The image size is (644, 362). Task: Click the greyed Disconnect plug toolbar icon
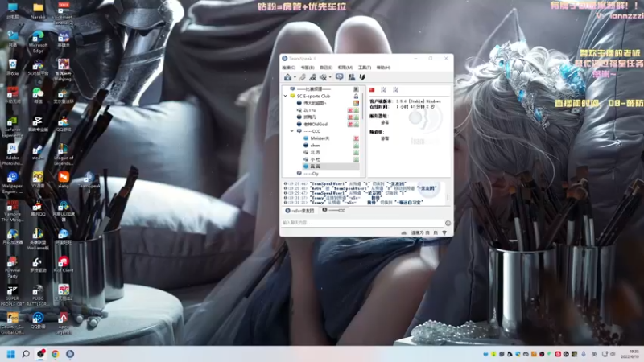coord(303,77)
